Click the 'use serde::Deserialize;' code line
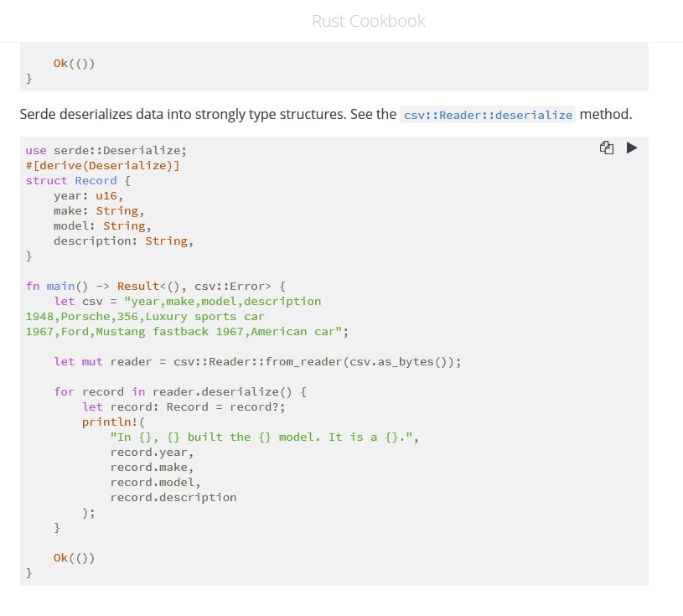The image size is (683, 616). pos(106,150)
